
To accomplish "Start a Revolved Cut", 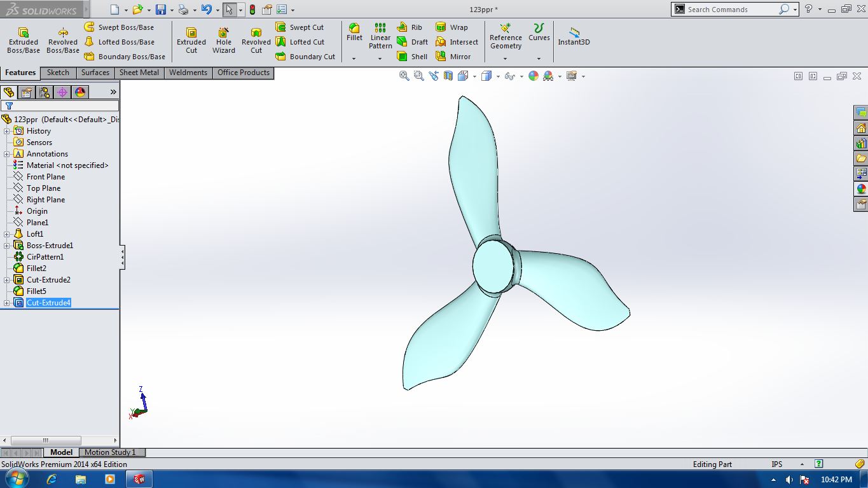I will click(x=256, y=41).
